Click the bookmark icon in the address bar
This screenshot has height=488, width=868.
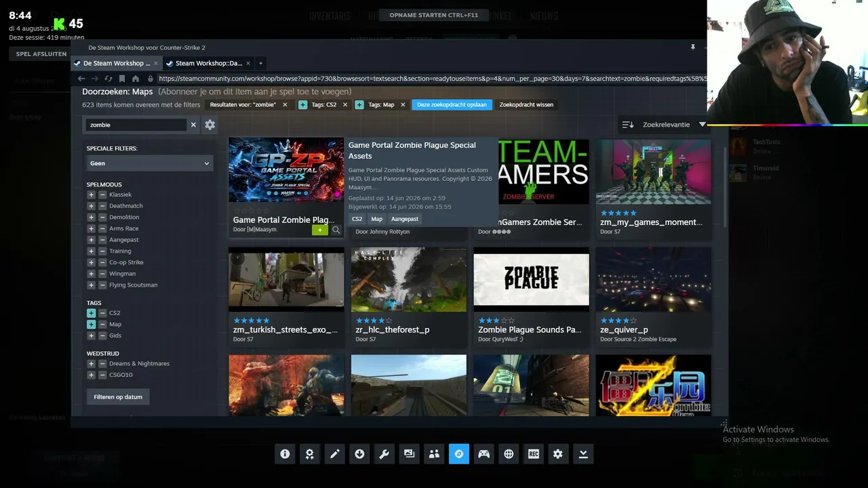122,79
